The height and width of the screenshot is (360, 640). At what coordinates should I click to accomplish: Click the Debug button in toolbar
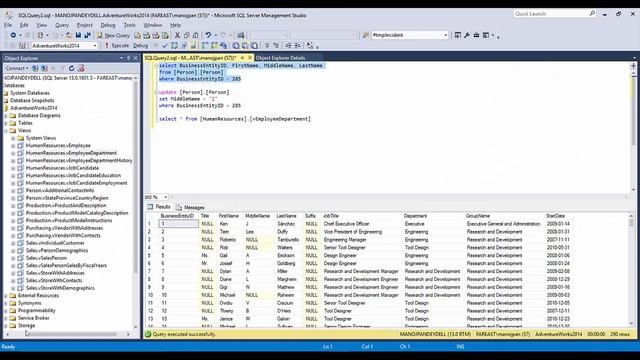pos(140,46)
